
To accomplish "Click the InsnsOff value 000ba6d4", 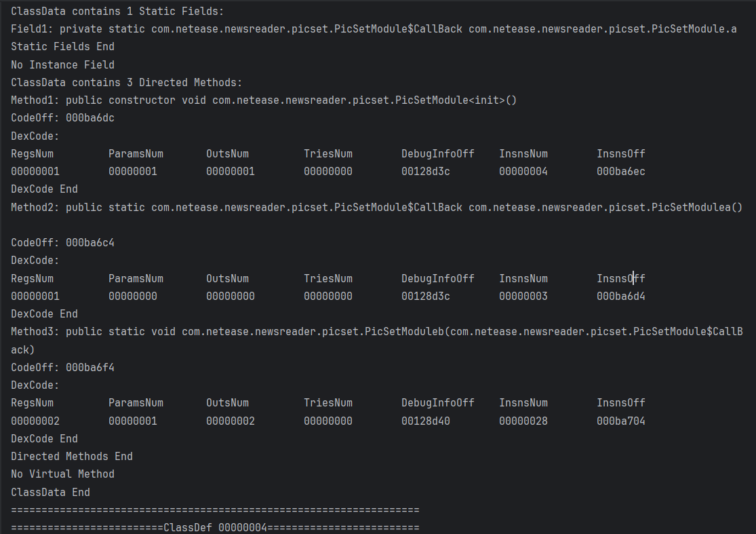I will (x=620, y=297).
